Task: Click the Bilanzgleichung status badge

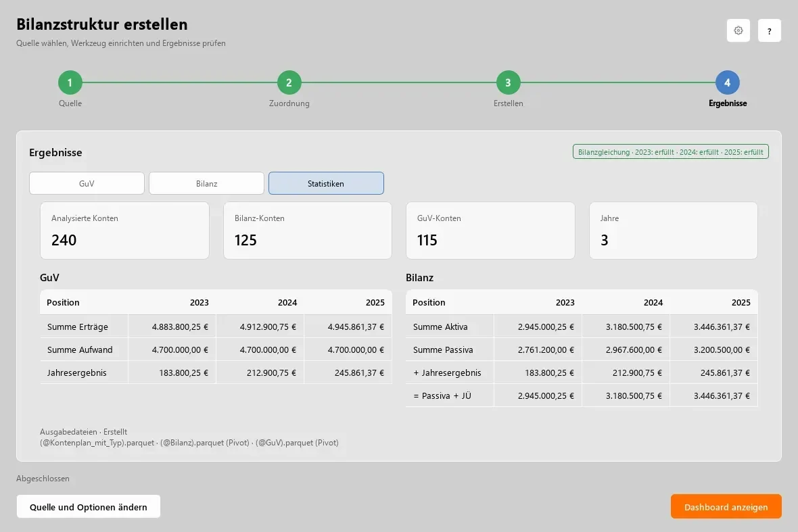Action: 670,152
